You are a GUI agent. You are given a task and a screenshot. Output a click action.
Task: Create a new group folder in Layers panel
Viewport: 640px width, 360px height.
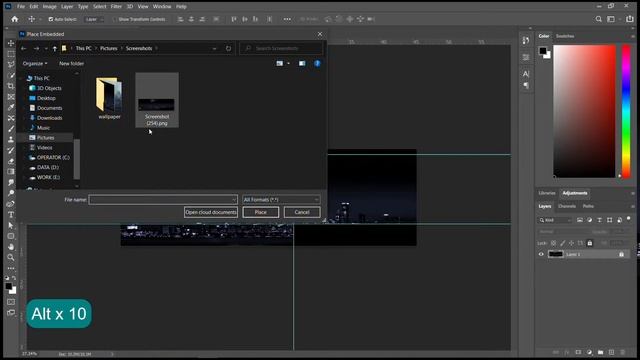[600, 352]
